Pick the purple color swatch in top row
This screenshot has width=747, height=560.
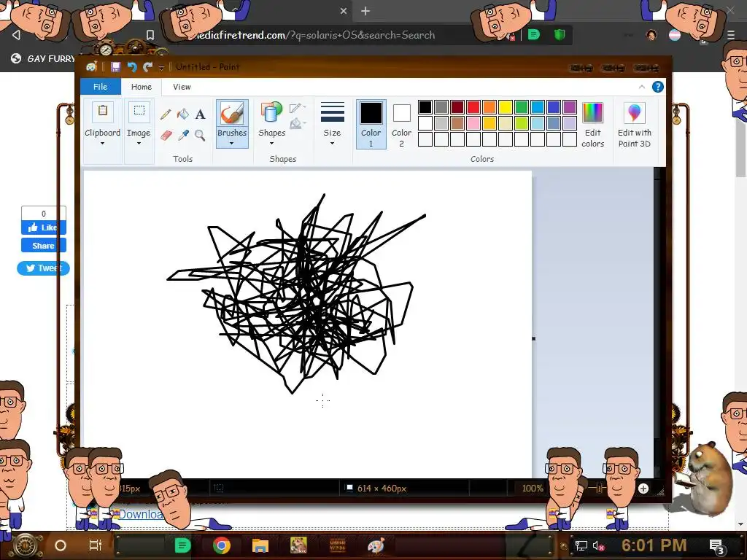click(x=569, y=107)
